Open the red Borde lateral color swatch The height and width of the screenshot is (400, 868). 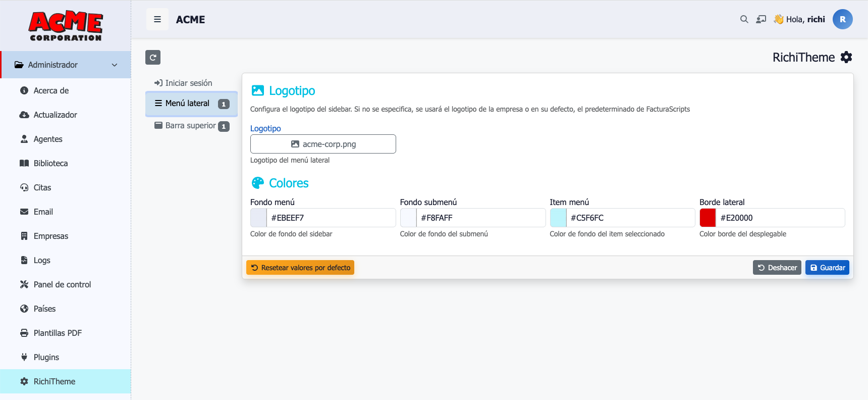[708, 218]
